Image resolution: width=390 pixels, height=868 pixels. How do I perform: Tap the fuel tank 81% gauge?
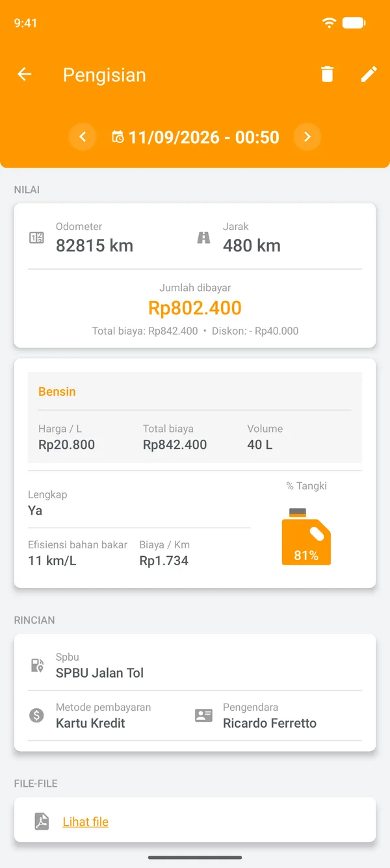306,537
